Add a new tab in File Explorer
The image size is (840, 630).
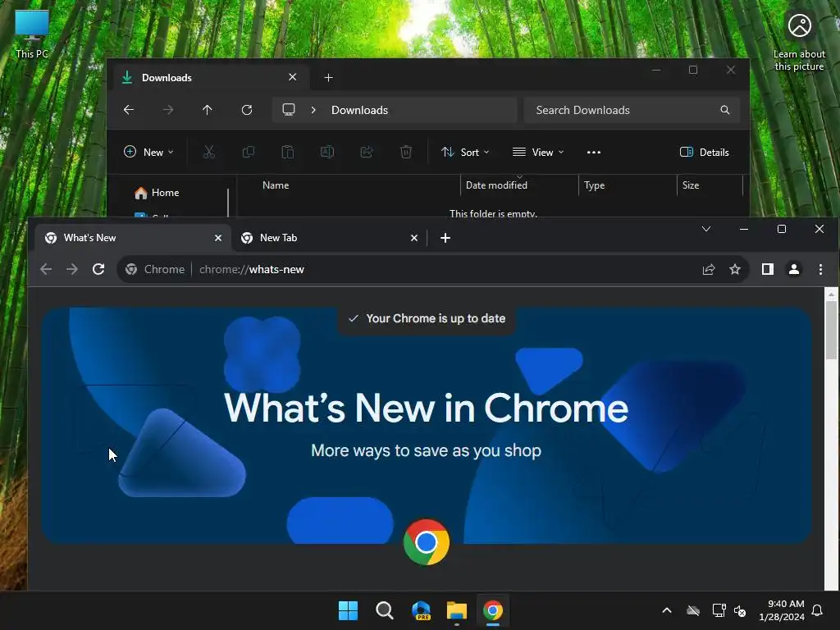click(x=328, y=78)
